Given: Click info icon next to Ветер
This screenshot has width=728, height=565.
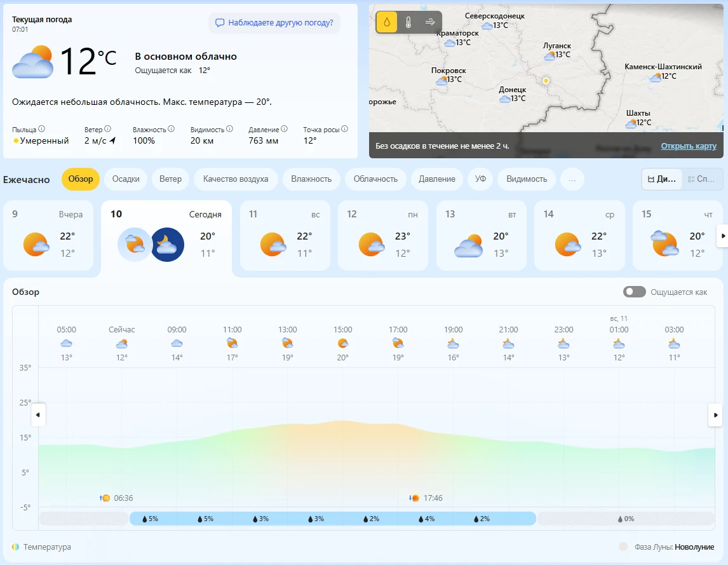Looking at the screenshot, I should [108, 129].
